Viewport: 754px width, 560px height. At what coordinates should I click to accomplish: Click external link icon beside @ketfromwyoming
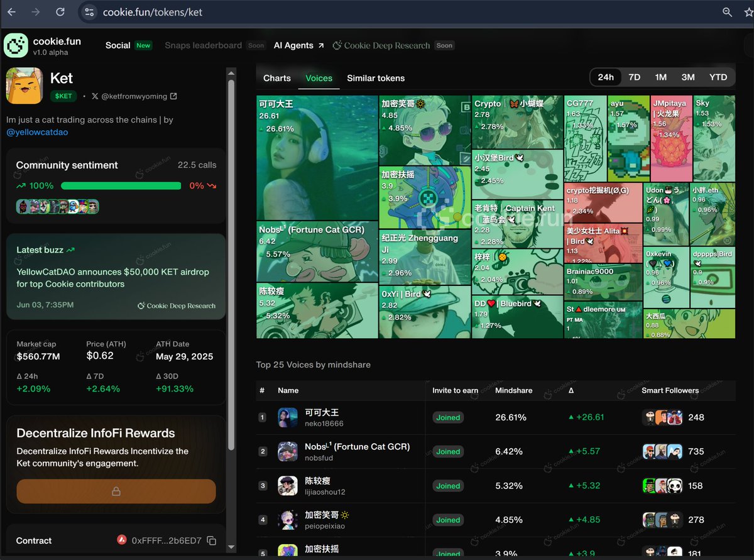pyautogui.click(x=173, y=96)
